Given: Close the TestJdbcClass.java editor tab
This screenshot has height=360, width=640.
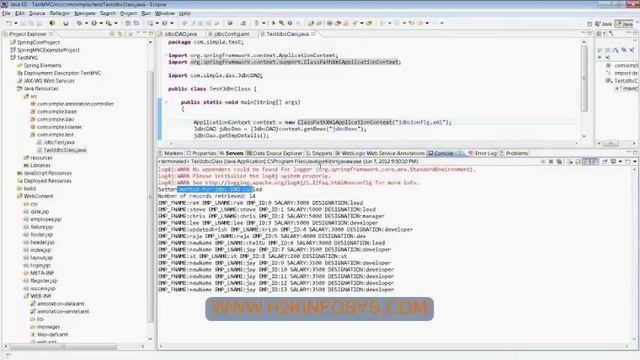Looking at the screenshot, I should pos(313,34).
